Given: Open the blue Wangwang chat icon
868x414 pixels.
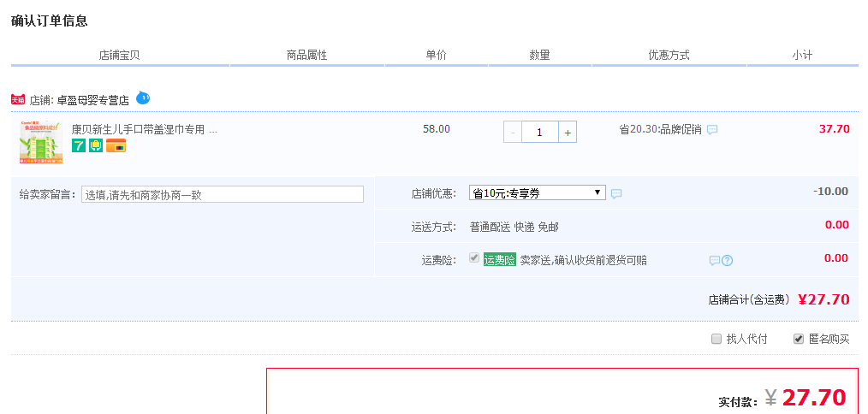Looking at the screenshot, I should 143,98.
